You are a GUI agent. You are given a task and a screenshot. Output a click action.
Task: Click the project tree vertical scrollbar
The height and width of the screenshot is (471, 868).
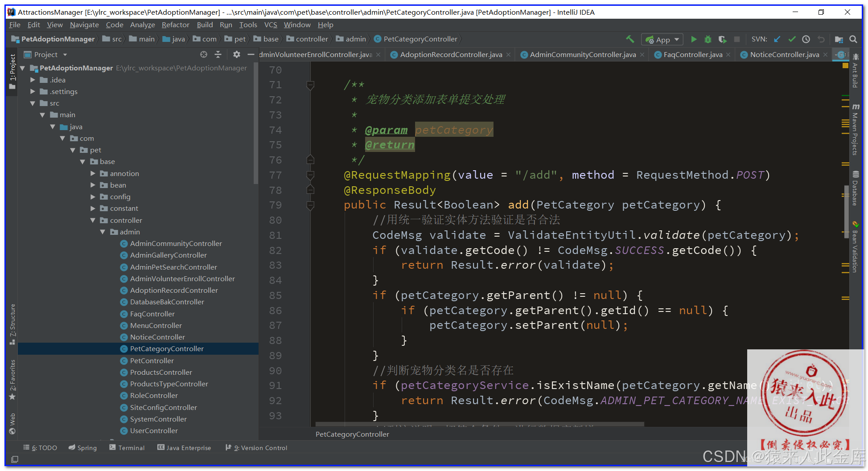point(256,123)
